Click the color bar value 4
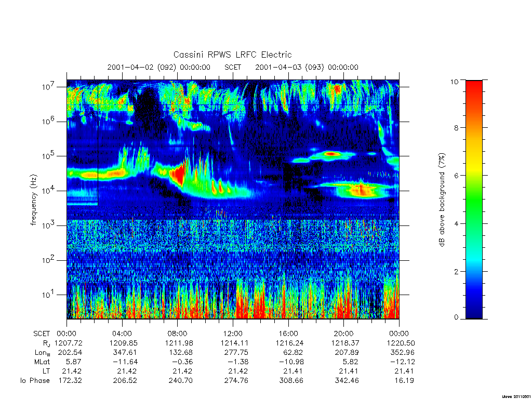The image size is (532, 399). coord(456,223)
